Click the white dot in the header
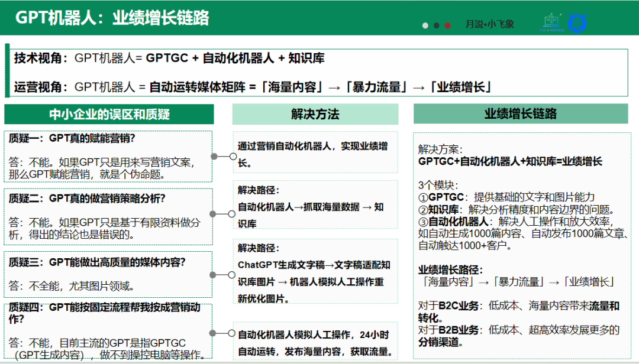 pyautogui.click(x=425, y=25)
